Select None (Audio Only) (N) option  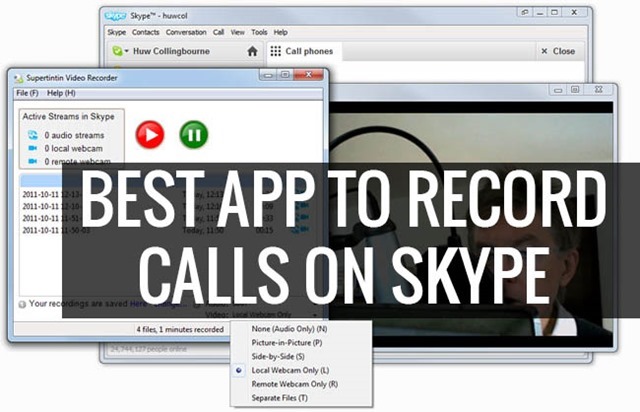coord(289,329)
